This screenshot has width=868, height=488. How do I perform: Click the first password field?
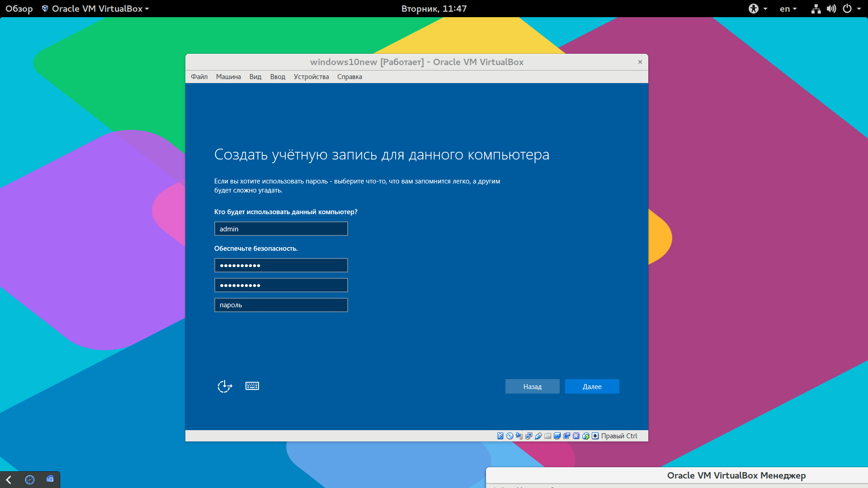pos(281,265)
